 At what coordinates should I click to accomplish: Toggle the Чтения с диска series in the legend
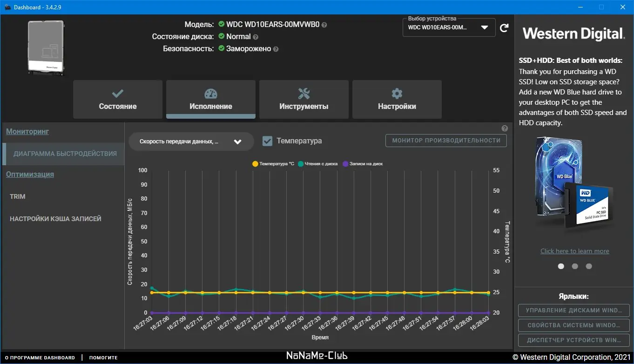(x=318, y=164)
